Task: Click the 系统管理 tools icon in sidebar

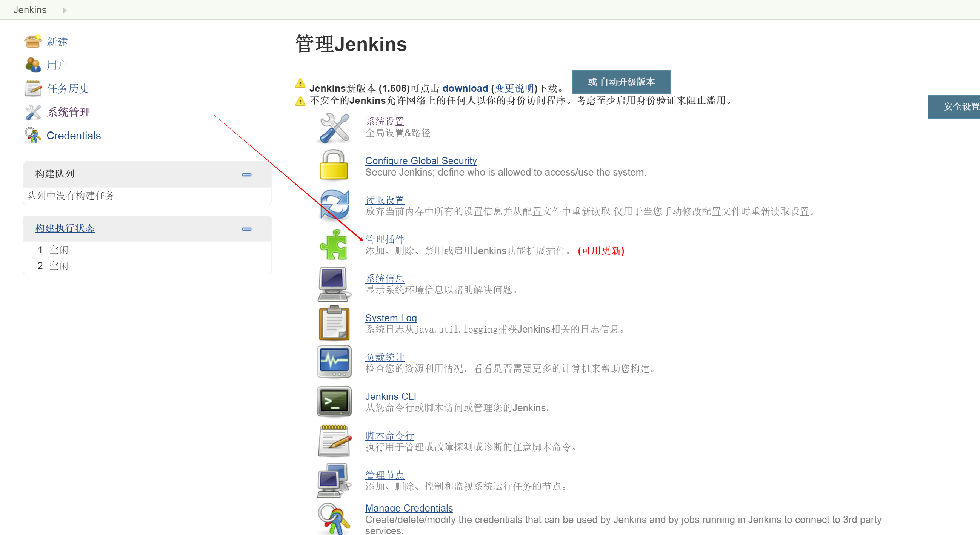Action: pyautogui.click(x=33, y=112)
